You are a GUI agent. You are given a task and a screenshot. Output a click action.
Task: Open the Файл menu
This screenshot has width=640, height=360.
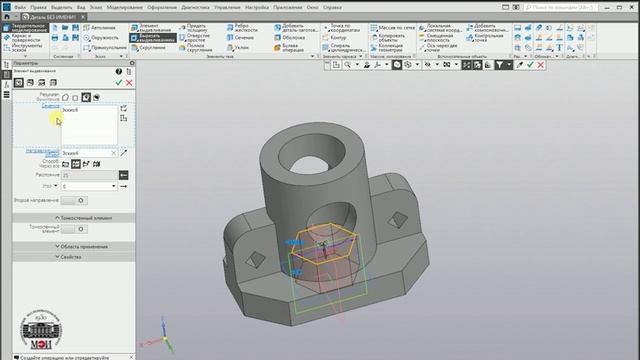pos(19,7)
